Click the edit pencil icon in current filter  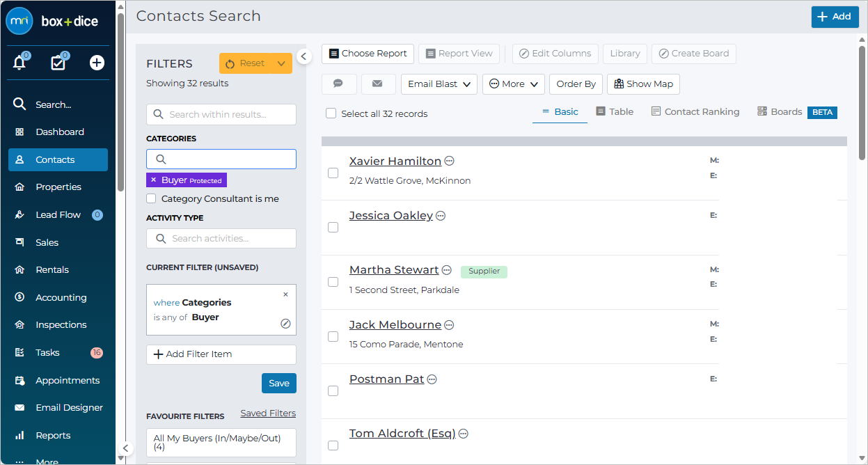click(x=285, y=324)
